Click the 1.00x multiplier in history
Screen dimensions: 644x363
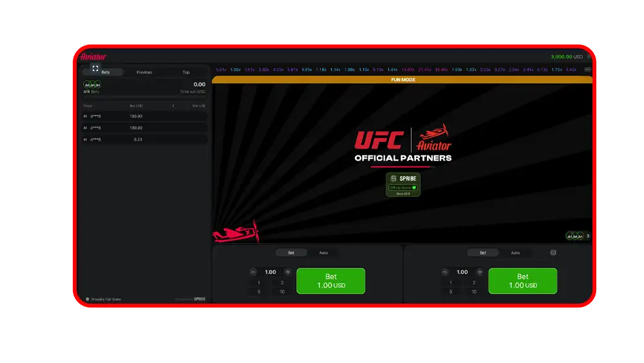point(457,70)
